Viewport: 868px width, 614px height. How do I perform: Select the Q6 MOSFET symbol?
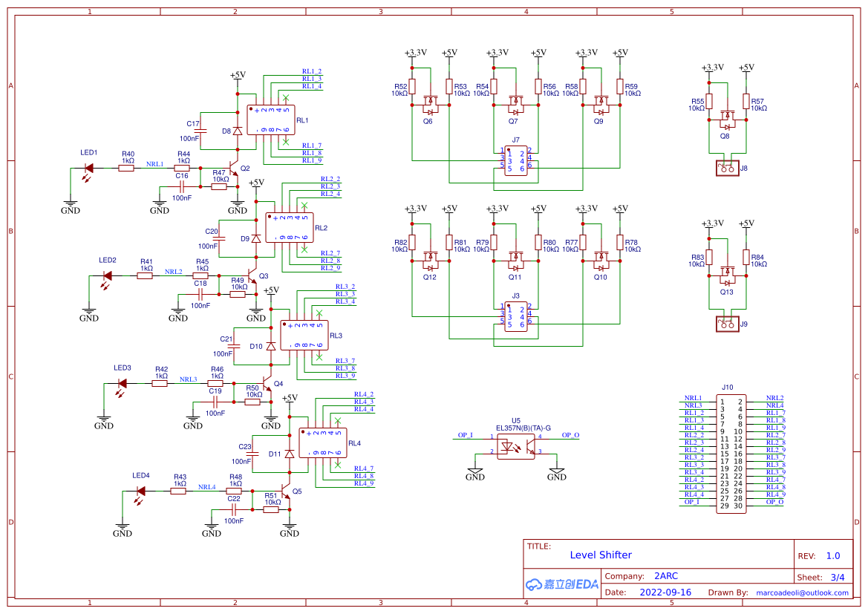[431, 102]
